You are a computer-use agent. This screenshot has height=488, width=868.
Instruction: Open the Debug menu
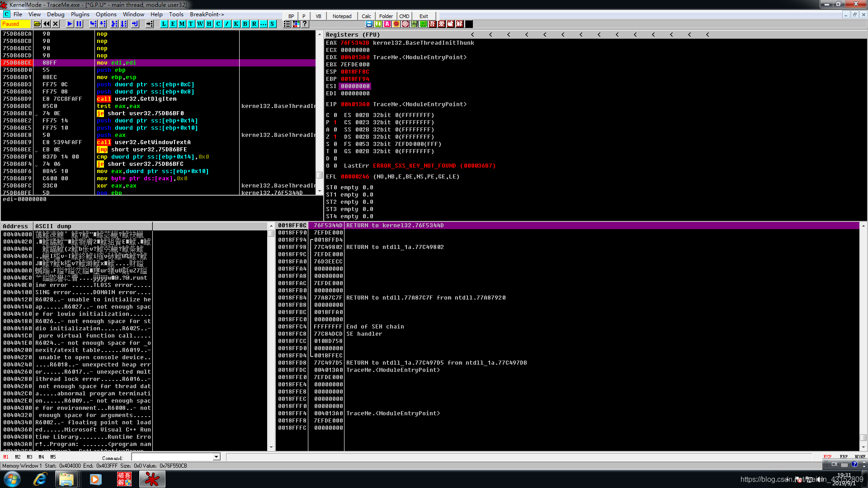(x=56, y=14)
